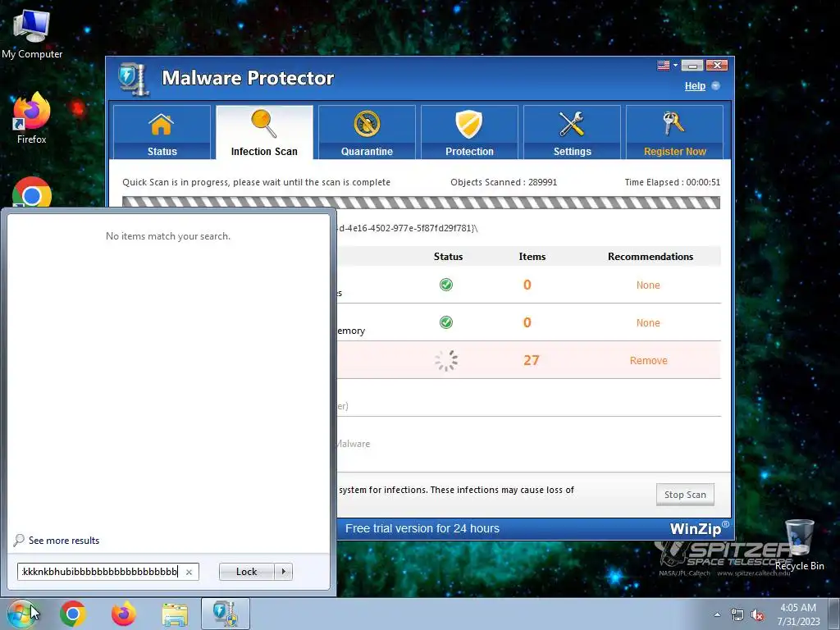Viewport: 840px width, 630px height.
Task: Click the muted volume tray icon
Action: tap(757, 615)
